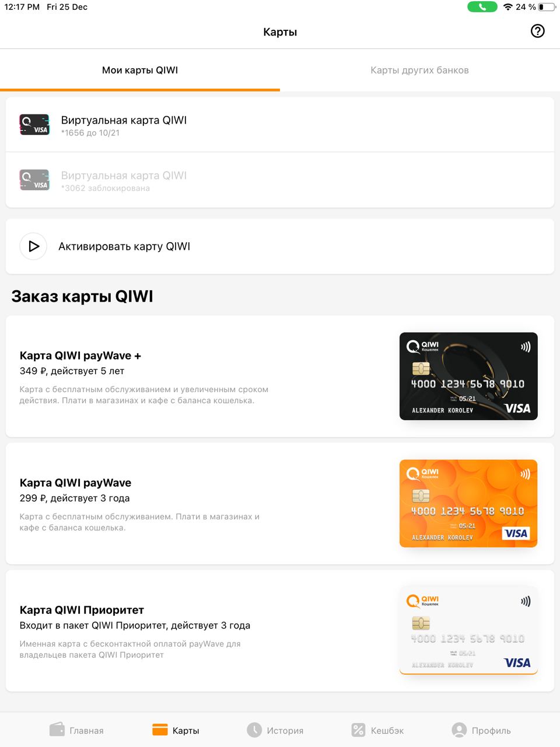This screenshot has width=560, height=747.
Task: Tap the green active call indicator
Action: (x=482, y=7)
